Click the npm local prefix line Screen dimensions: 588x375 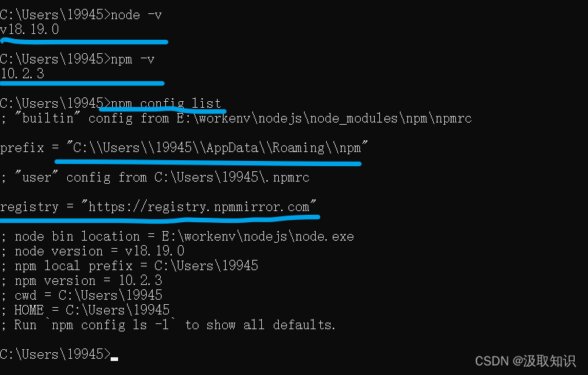[x=129, y=266]
